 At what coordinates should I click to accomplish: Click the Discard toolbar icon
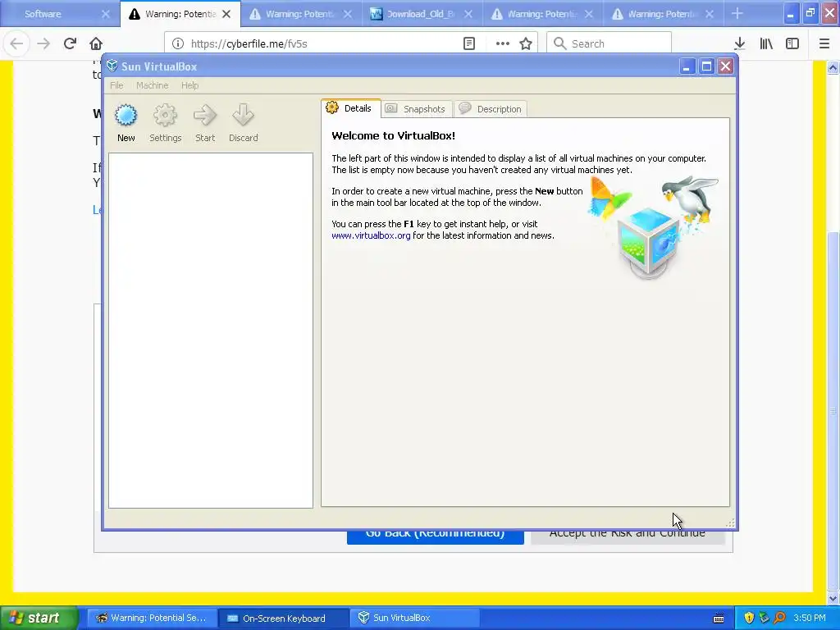(x=243, y=115)
